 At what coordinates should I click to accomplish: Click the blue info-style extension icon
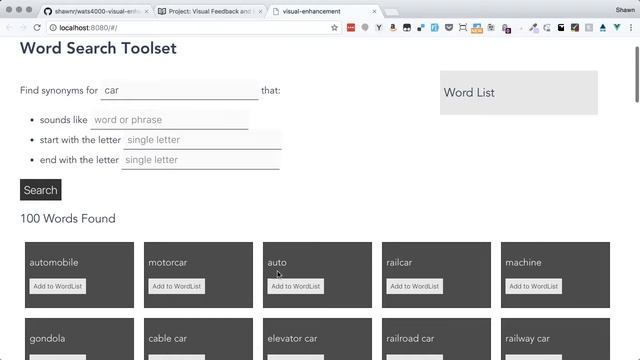pos(435,28)
